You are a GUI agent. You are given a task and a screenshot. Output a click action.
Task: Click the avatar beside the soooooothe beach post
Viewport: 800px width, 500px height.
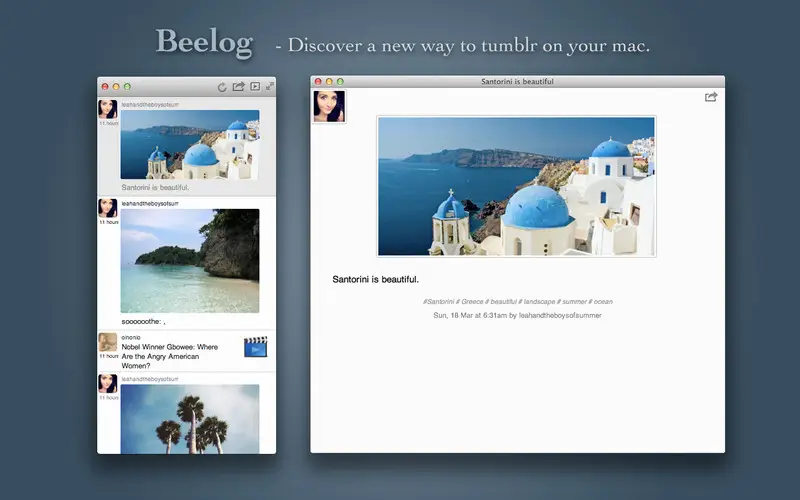(108, 208)
